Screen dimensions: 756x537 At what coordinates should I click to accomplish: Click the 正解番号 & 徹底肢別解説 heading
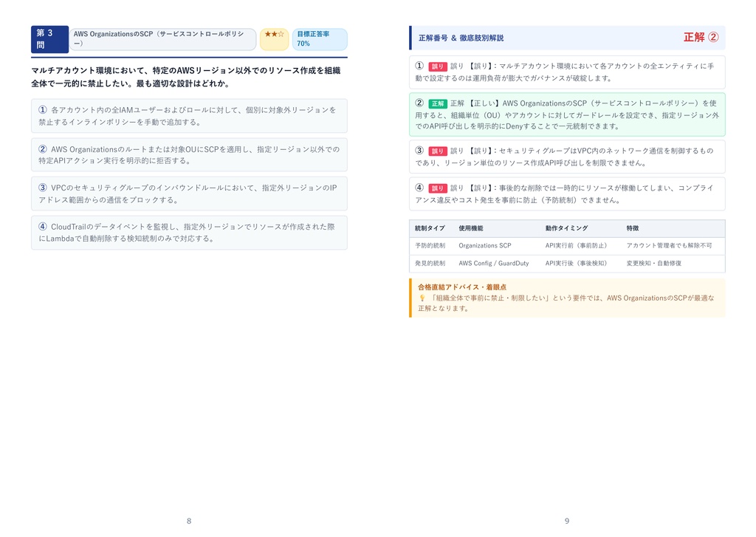click(461, 38)
